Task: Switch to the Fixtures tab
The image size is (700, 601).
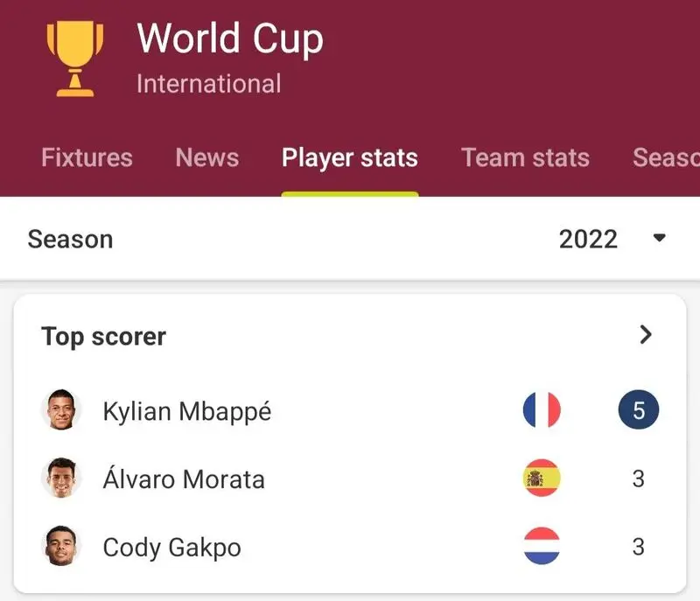Action: pos(87,157)
